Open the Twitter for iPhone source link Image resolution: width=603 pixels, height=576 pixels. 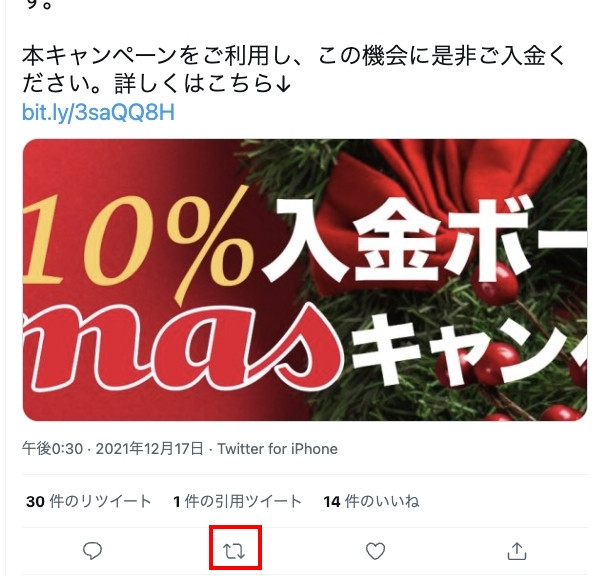(277, 449)
